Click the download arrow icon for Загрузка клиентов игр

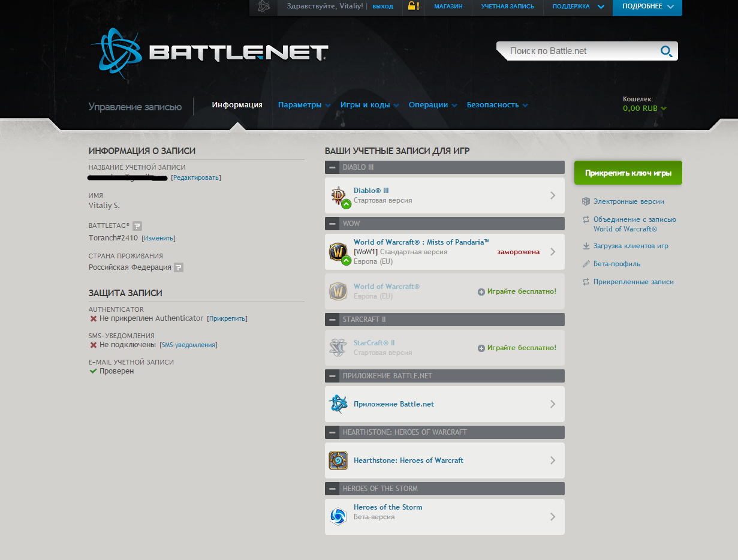[x=586, y=246]
